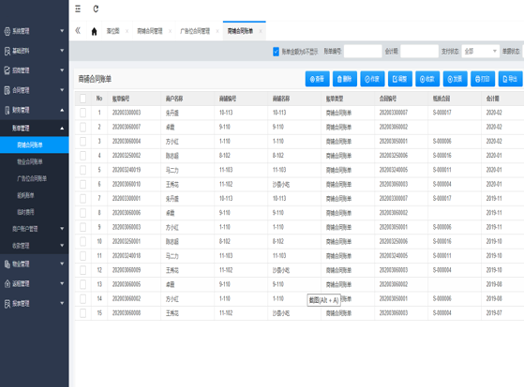Screen dimensions: 524x387
Task: Click the 物业管理 icon in sidebar
Action: 7,264
